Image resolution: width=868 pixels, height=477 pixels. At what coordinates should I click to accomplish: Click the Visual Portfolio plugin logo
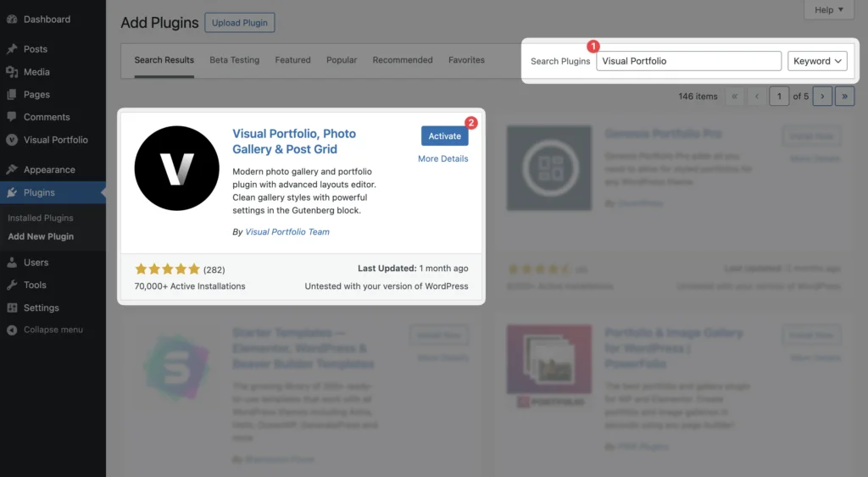(176, 169)
